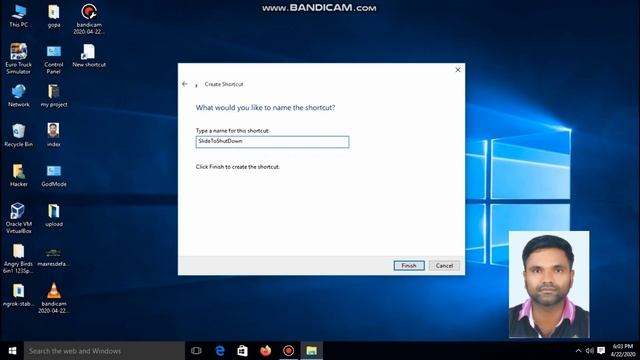Select the gopa folder icon
This screenshot has height=360, width=640.
(x=54, y=16)
